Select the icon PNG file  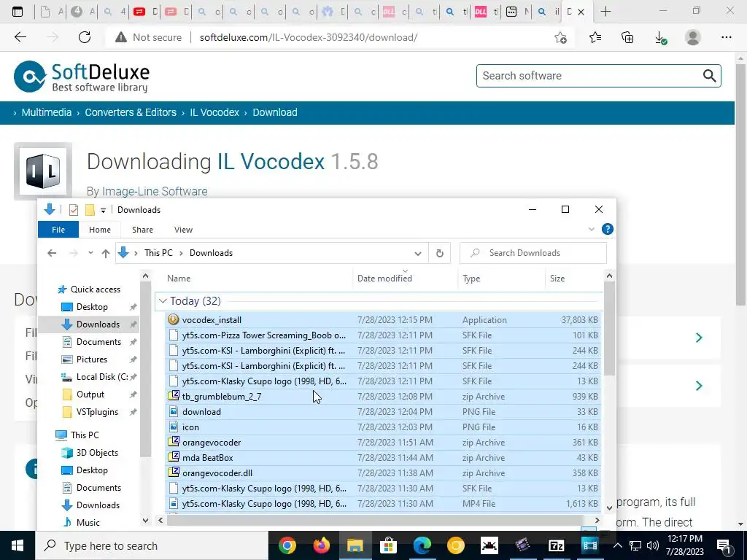(x=383, y=427)
